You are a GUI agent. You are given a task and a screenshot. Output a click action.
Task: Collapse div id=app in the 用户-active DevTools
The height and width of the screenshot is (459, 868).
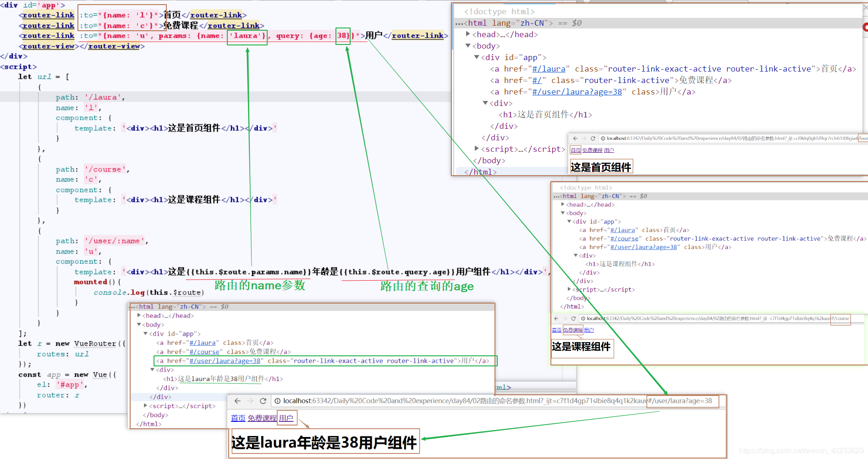[146, 333]
